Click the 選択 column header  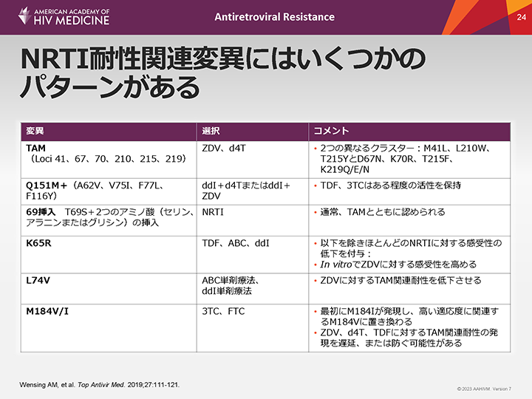(x=211, y=131)
